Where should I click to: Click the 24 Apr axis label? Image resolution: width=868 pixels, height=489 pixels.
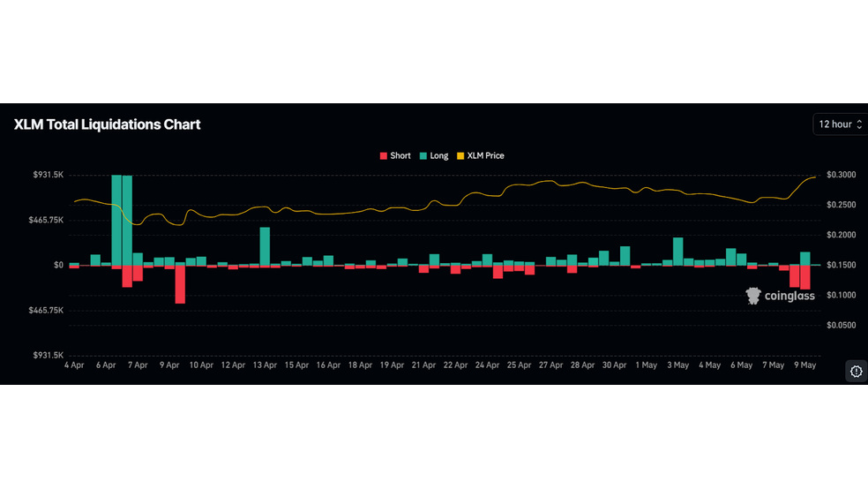tap(487, 365)
